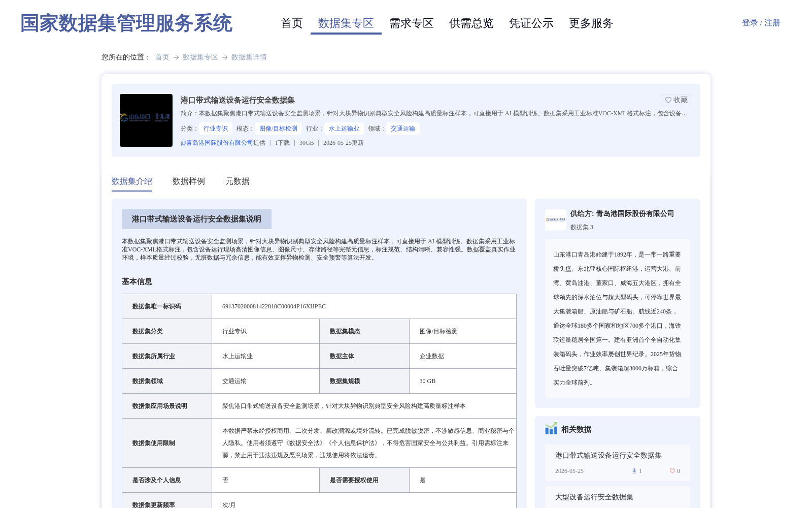The width and height of the screenshot is (812, 508).
Task: Click the 30 GB table cell
Action: tap(463, 381)
